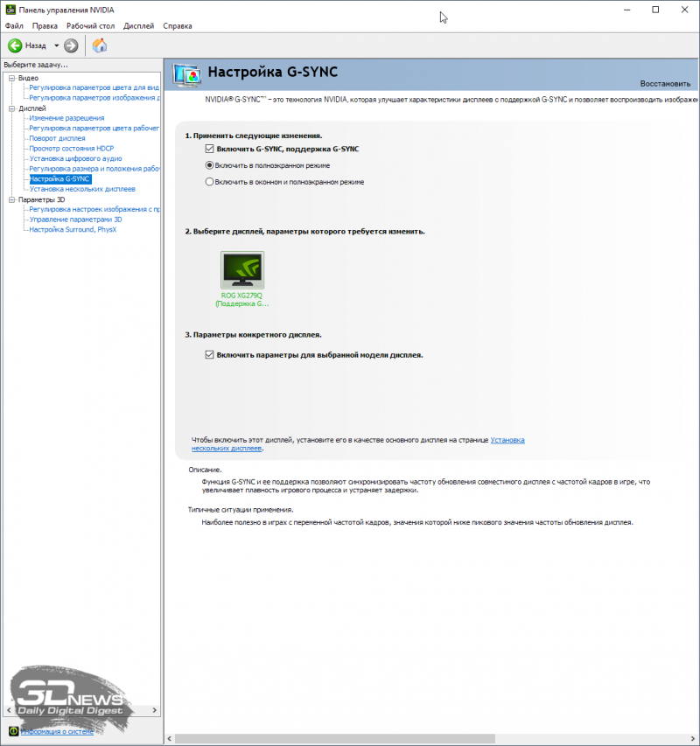Image resolution: width=700 pixels, height=746 pixels.
Task: Select 'Включить в полноэкранном режиме' radio button
Action: 209,165
